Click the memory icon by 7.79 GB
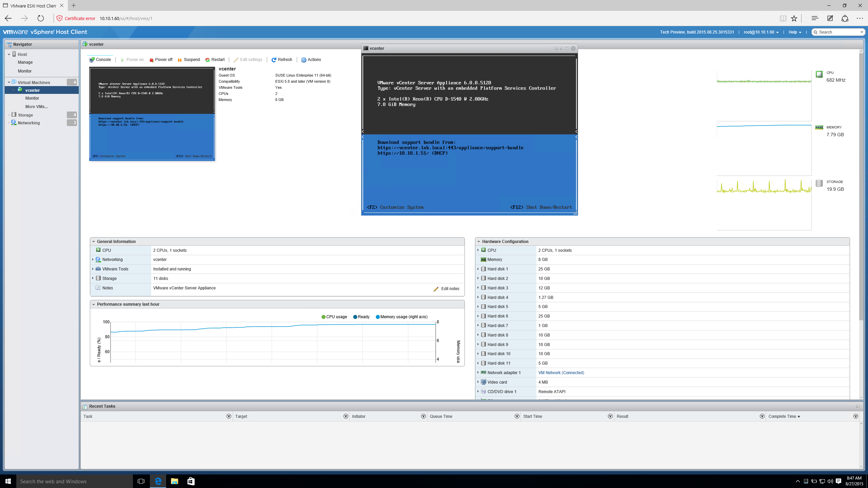Screen dimensions: 868x488 [819, 127]
